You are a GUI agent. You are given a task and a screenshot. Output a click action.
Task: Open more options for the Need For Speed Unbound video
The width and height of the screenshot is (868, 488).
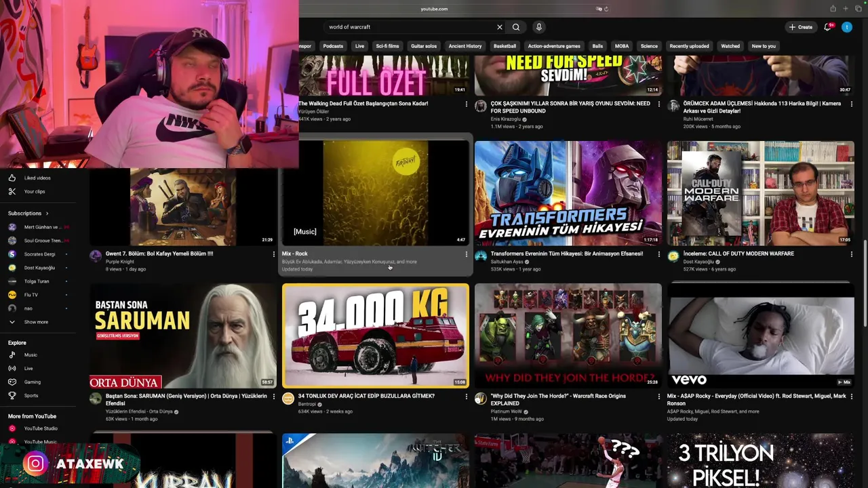coord(658,104)
